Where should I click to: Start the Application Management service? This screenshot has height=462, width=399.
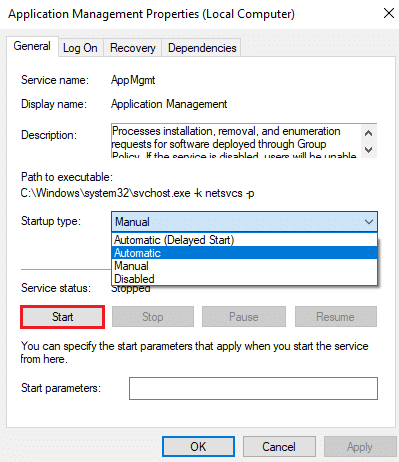[62, 317]
